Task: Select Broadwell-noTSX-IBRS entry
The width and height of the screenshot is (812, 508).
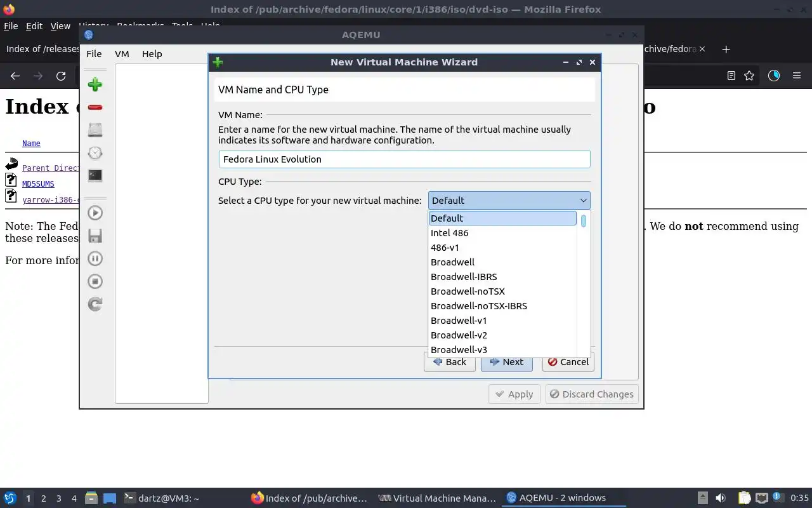Action: click(502, 305)
